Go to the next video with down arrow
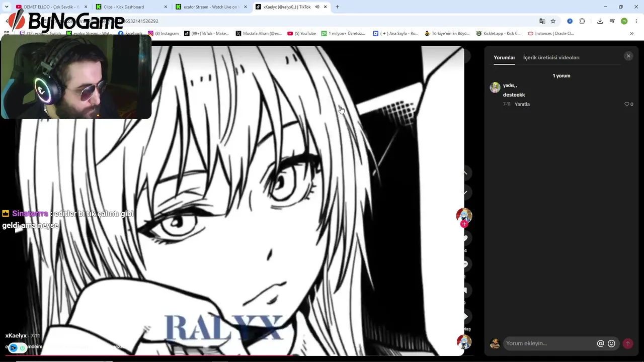 [x=465, y=193]
